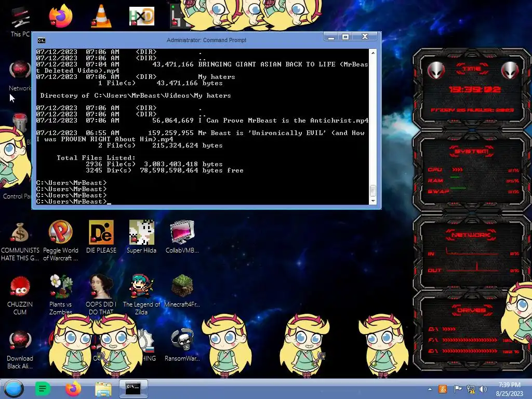This screenshot has height=399, width=532.
Task: Open the OOPS DID I DO THAT icon
Action: point(101,294)
